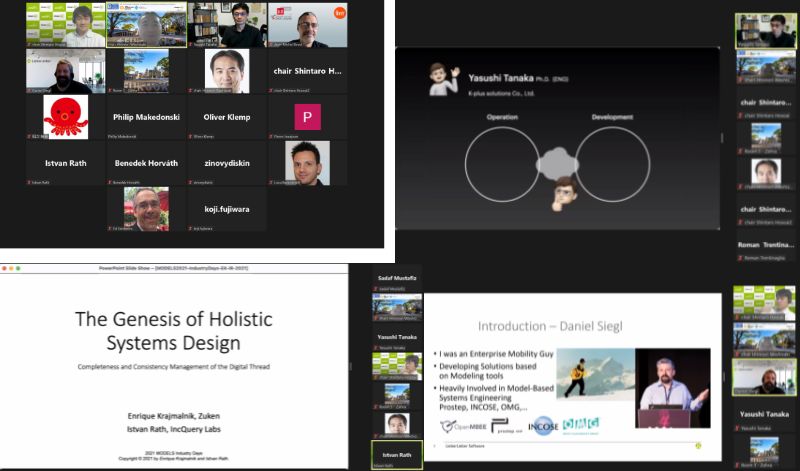Image resolution: width=800 pixels, height=471 pixels.
Task: Click the grey cloud between the circles
Action: pos(557,164)
